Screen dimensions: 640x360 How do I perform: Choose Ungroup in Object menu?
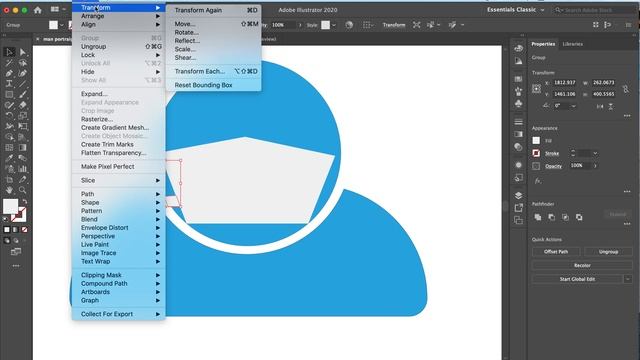click(119, 47)
